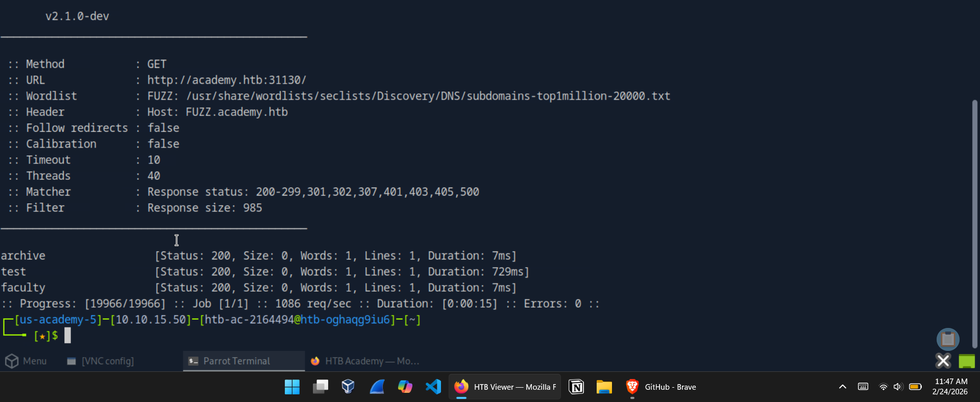Viewport: 980px width, 402px height.
Task: Switch to HTB Academy Firefox window
Action: [365, 361]
